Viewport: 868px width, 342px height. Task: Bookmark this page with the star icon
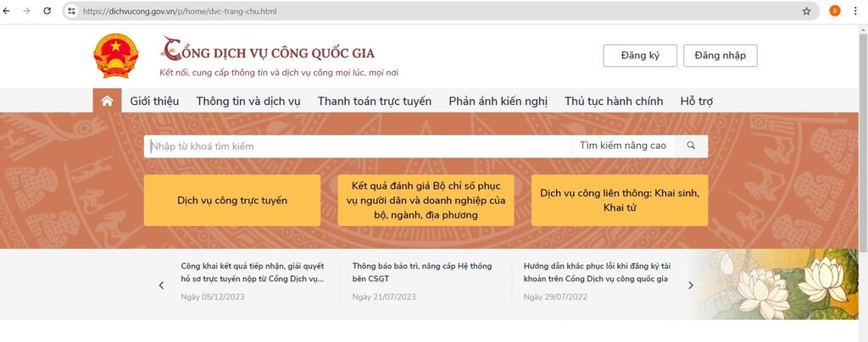point(806,12)
